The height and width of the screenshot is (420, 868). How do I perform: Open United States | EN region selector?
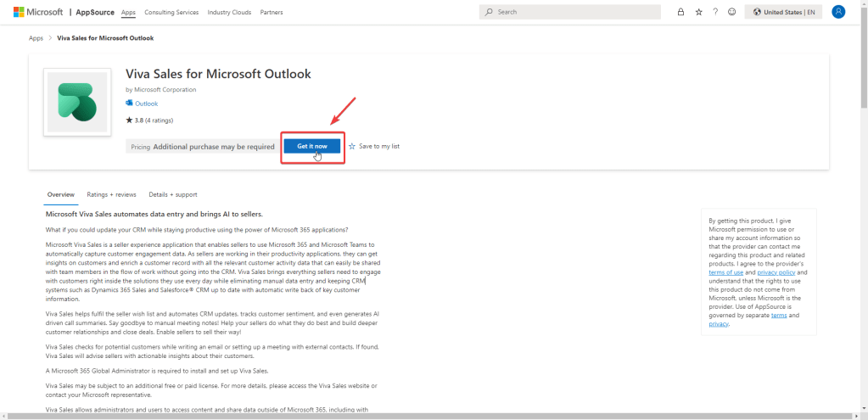[x=784, y=12]
